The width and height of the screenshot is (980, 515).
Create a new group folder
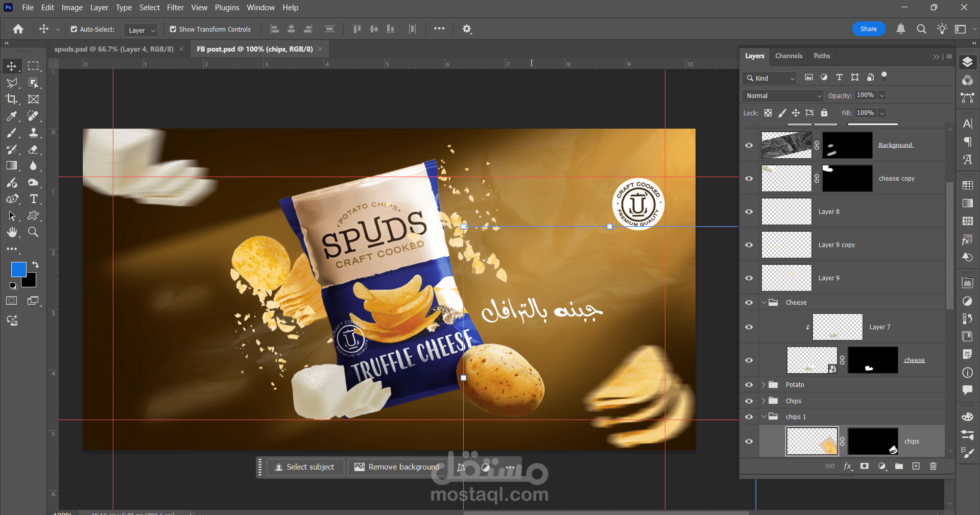click(899, 466)
